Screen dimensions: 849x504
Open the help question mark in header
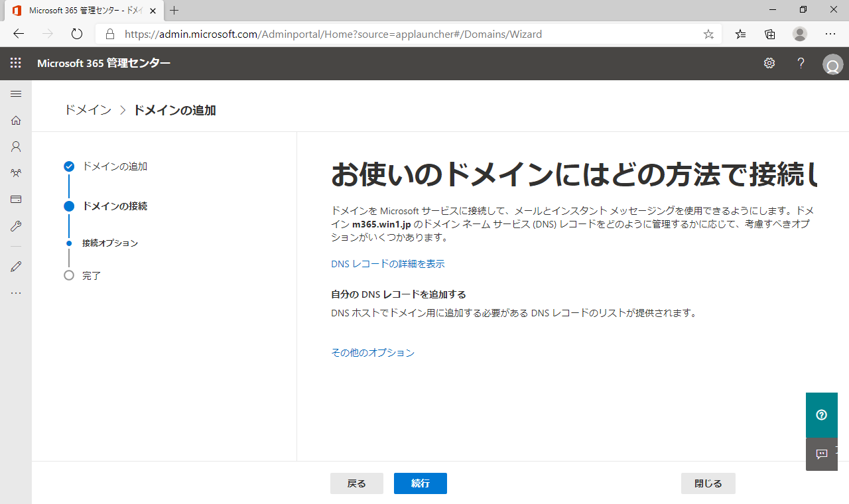(801, 63)
